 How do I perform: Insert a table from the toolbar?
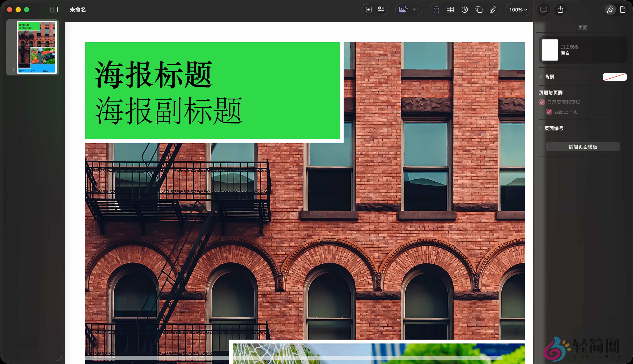[x=450, y=9]
